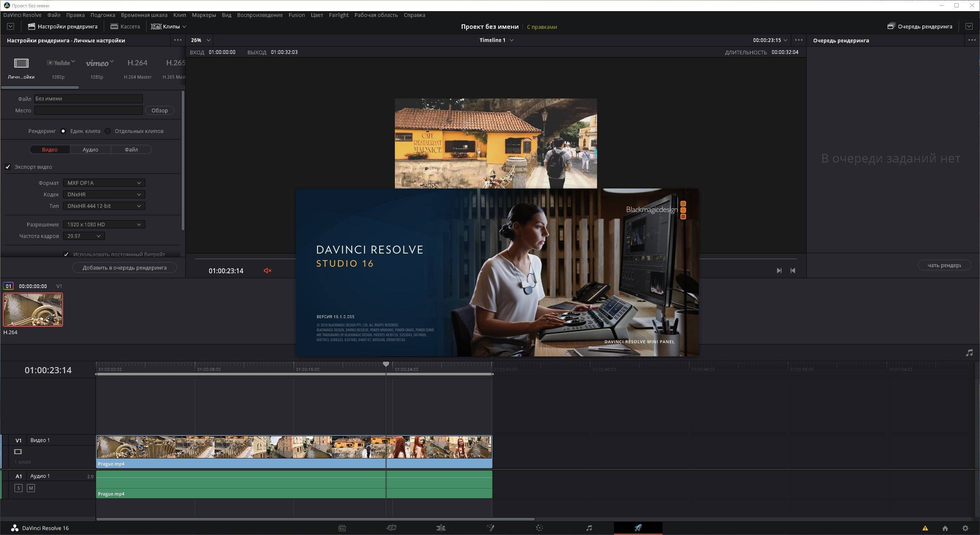Open the Клипы dropdown in toolbar
This screenshot has height=535, width=980.
pos(168,26)
